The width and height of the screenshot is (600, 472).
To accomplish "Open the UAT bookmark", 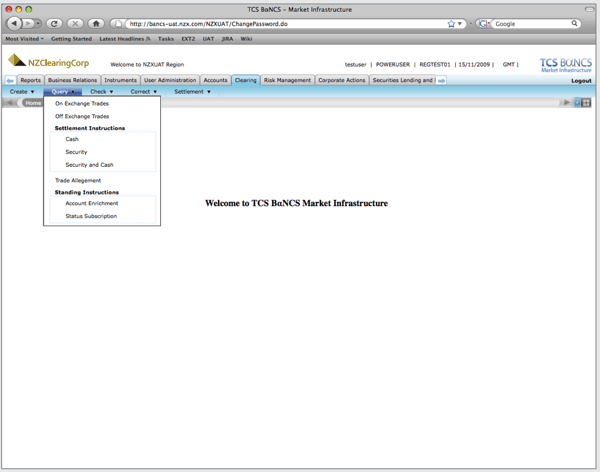I will [208, 39].
